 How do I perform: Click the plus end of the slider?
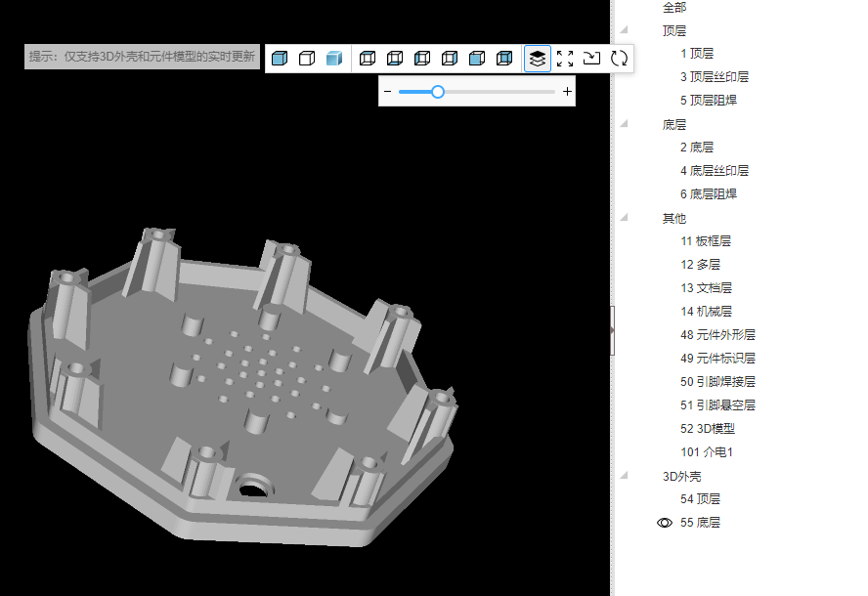click(567, 92)
